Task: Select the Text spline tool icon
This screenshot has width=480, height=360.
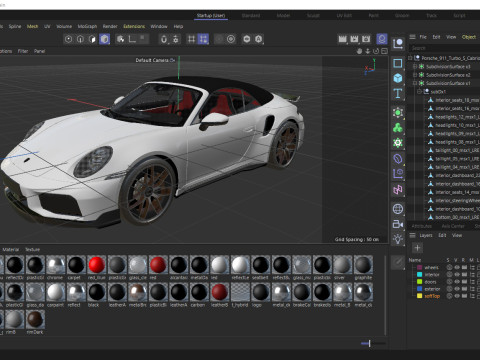Action: pos(398,94)
